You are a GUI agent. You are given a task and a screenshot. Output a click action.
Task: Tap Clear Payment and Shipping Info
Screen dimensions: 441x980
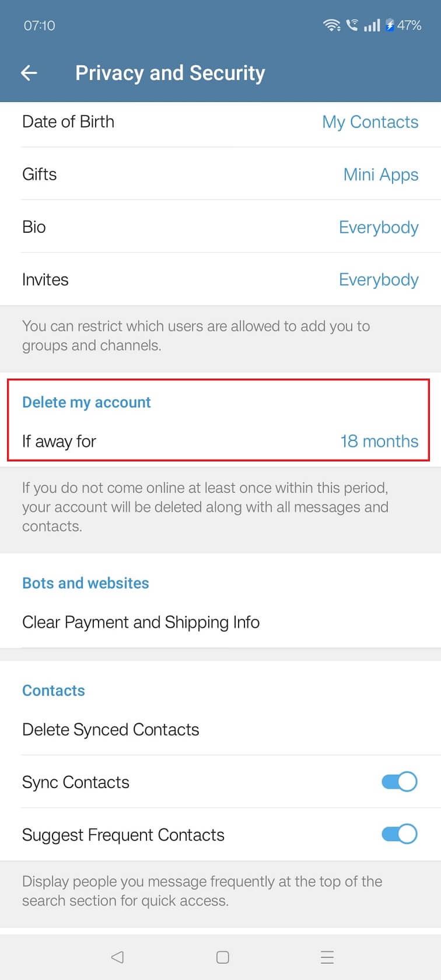141,622
